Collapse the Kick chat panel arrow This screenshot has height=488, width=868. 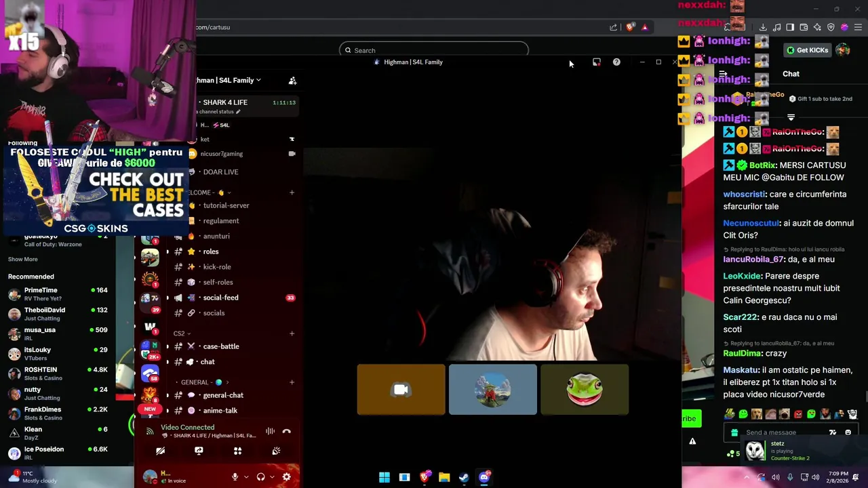(723, 74)
